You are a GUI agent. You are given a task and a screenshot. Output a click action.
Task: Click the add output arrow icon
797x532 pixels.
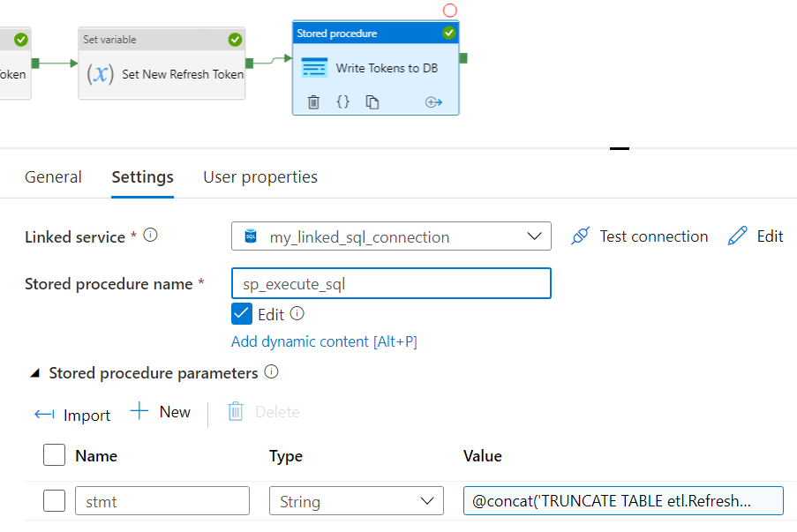pos(433,101)
